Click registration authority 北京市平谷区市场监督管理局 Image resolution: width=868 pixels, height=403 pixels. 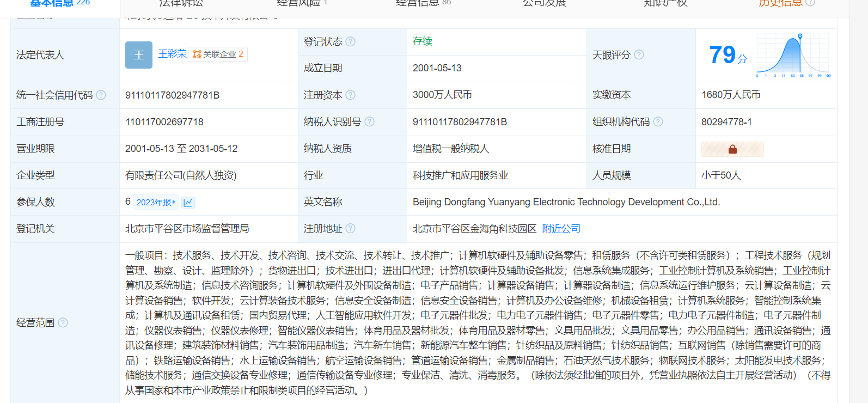point(187,229)
